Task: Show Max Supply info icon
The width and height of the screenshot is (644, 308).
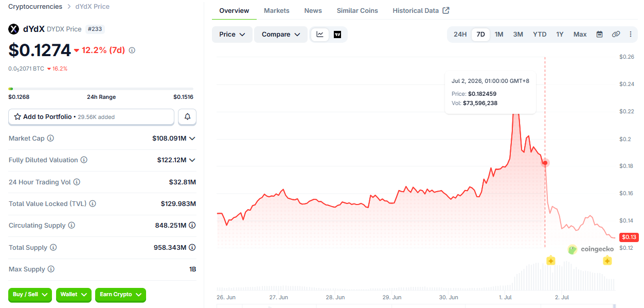Action: (x=51, y=269)
